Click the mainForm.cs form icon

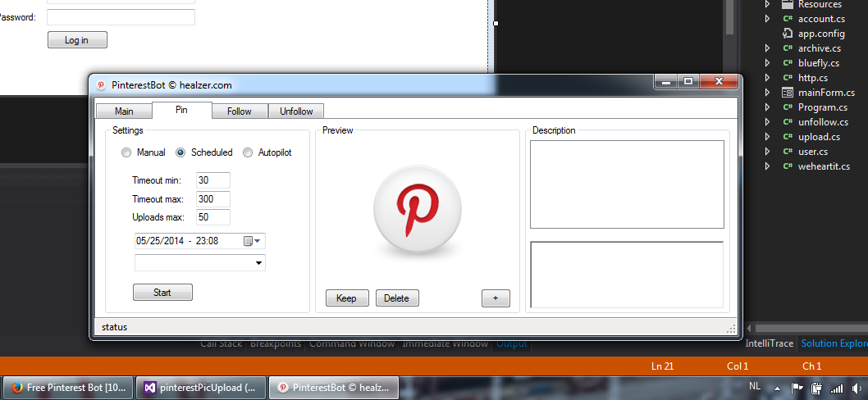tap(788, 93)
